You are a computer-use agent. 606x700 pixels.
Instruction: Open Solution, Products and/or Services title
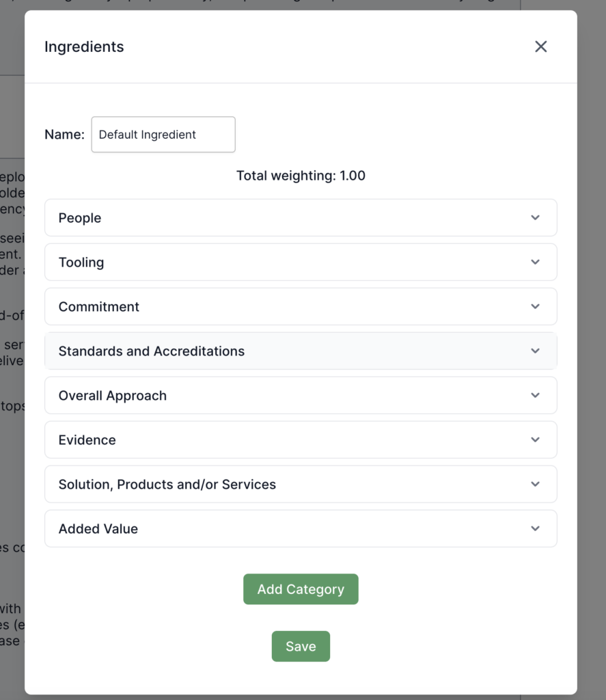(167, 485)
